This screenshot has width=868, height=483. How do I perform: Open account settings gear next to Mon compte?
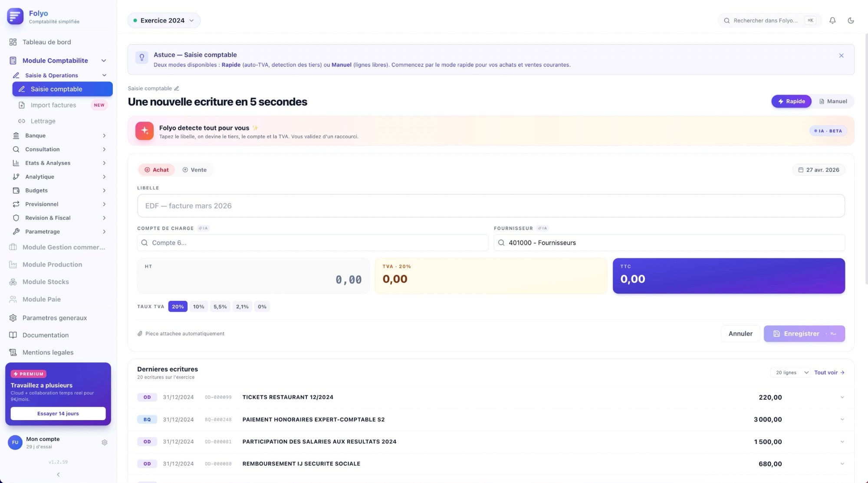(105, 442)
